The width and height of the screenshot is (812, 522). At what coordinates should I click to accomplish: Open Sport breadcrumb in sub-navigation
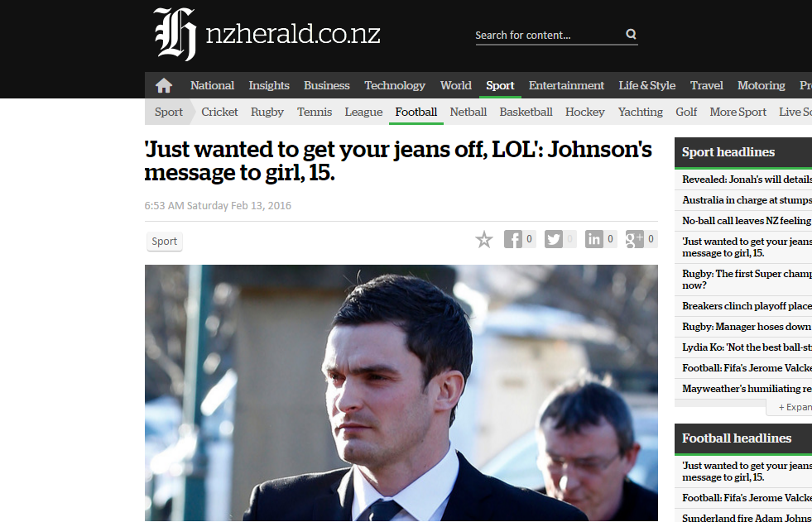point(168,112)
